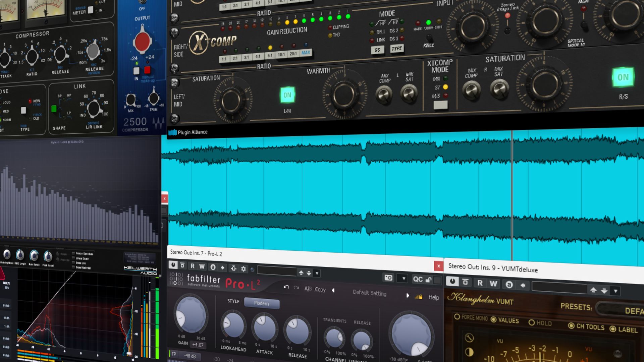This screenshot has height=362, width=644.
Task: Click Write automation W in Pro-L 2 toolbar
Action: tap(202, 266)
